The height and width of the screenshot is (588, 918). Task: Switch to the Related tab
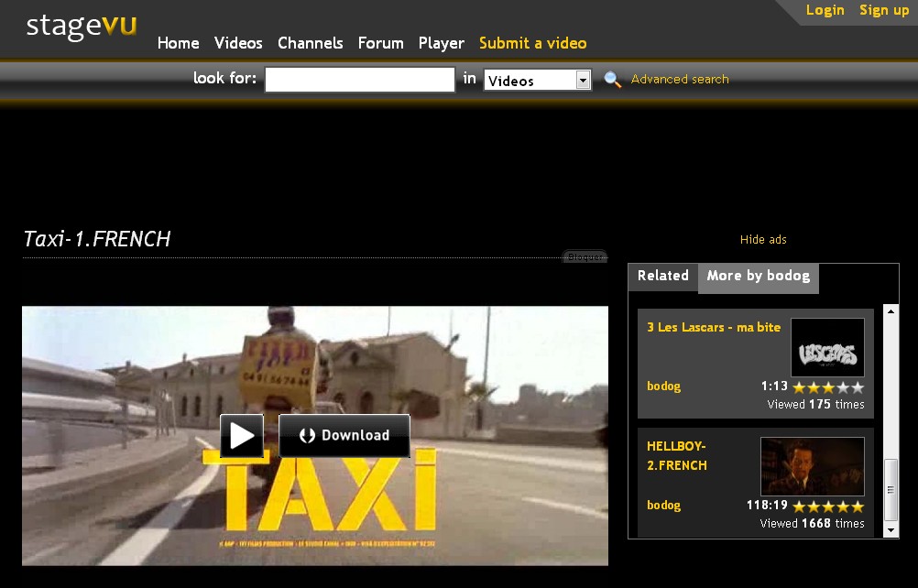662,277
